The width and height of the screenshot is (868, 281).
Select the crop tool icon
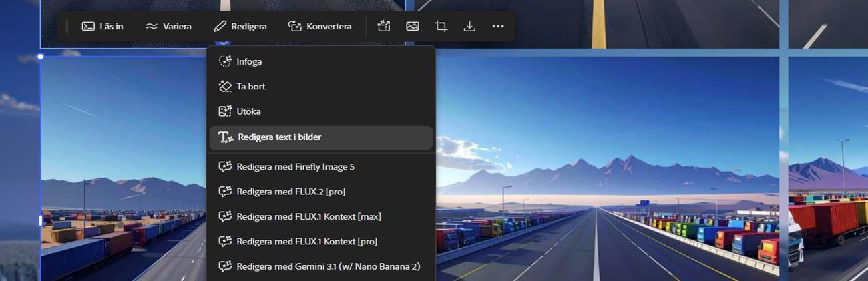click(441, 26)
